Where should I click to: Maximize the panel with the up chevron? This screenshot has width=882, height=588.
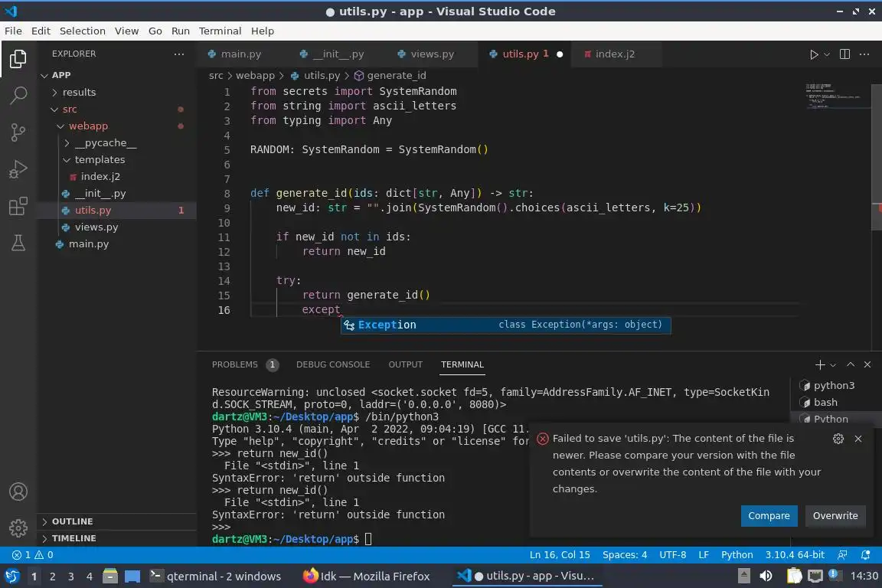tap(851, 364)
